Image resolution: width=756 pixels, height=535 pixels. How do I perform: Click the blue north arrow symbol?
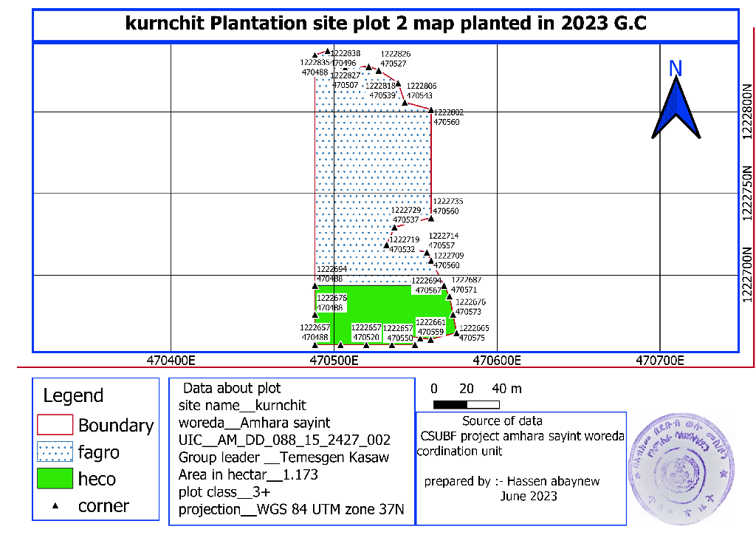coord(676,109)
